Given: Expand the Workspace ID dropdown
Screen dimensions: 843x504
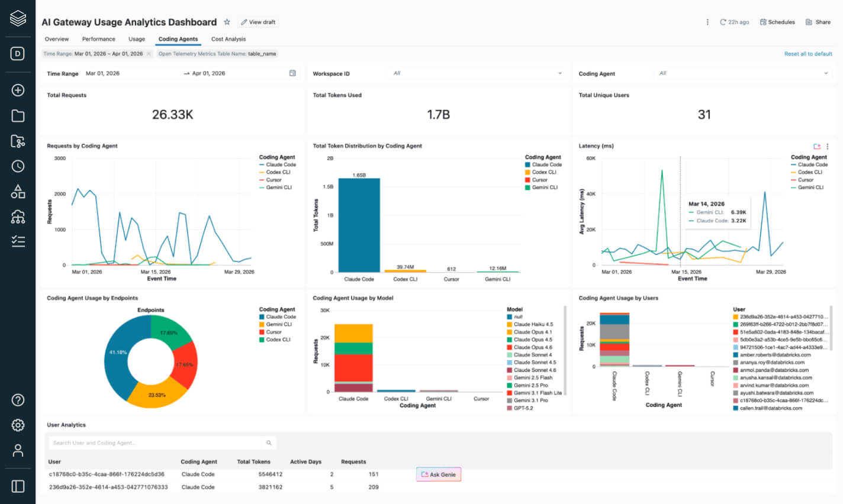Looking at the screenshot, I should [477, 73].
